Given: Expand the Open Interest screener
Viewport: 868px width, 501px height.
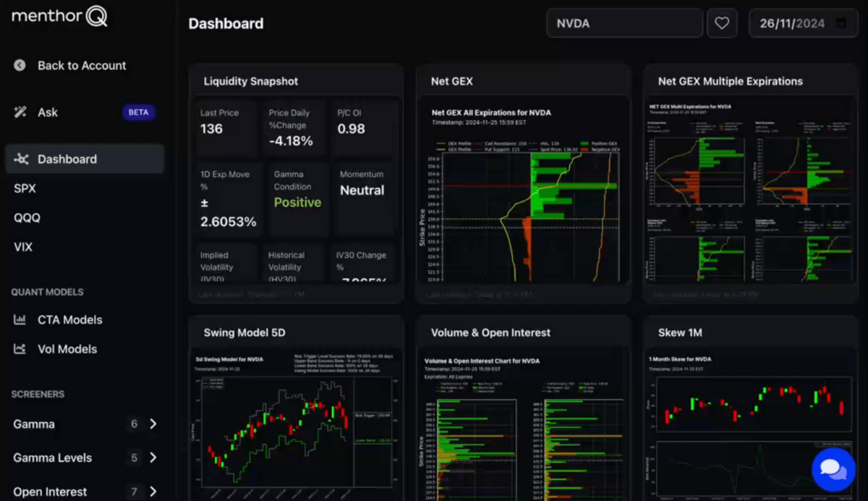Looking at the screenshot, I should 152,491.
